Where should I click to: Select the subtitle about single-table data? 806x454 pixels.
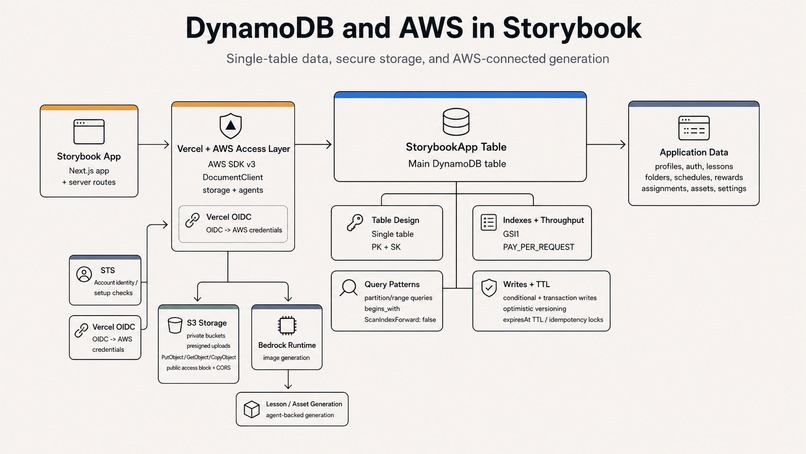pyautogui.click(x=417, y=59)
